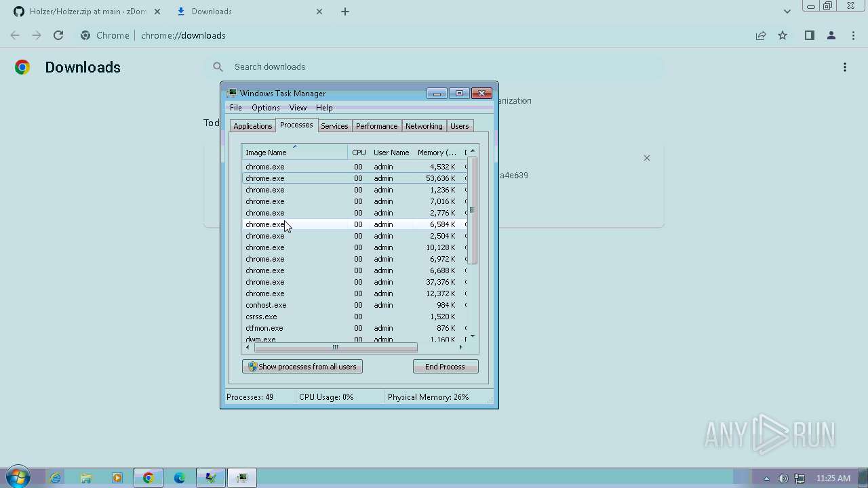Click the process list scroll down arrow
The width and height of the screenshot is (868, 488).
click(473, 336)
